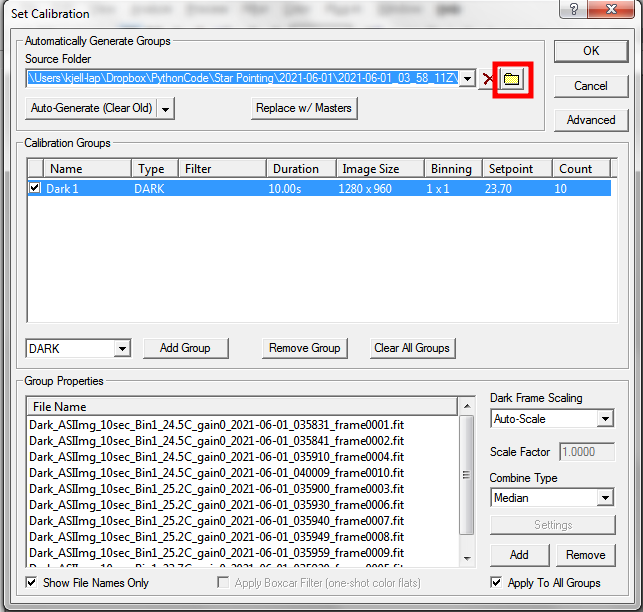Open Combine Type Median dropdown
The width and height of the screenshot is (643, 612).
(x=605, y=498)
